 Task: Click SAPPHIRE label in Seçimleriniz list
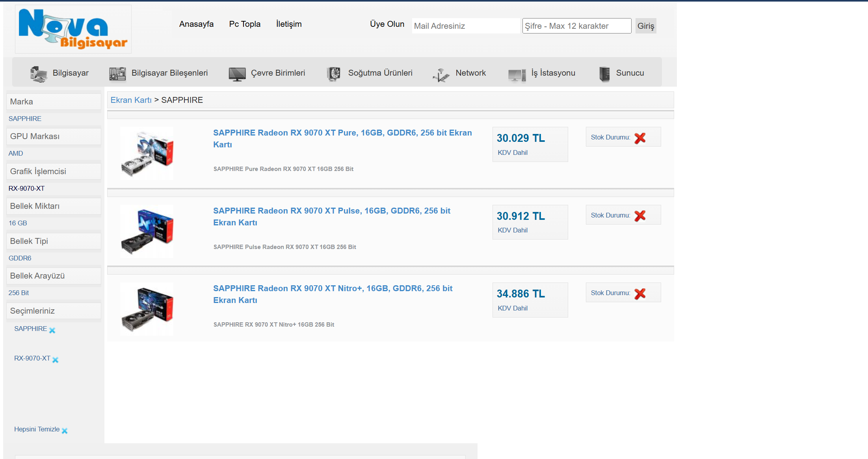(30, 329)
